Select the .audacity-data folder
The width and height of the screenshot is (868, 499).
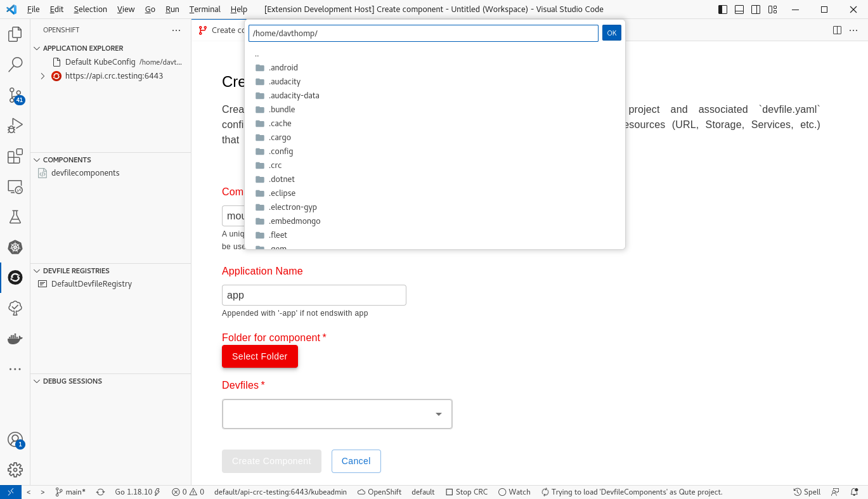click(435, 96)
